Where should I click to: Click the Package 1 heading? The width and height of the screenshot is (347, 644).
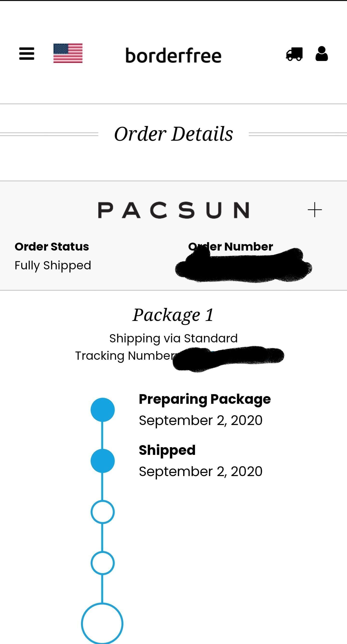point(173,315)
